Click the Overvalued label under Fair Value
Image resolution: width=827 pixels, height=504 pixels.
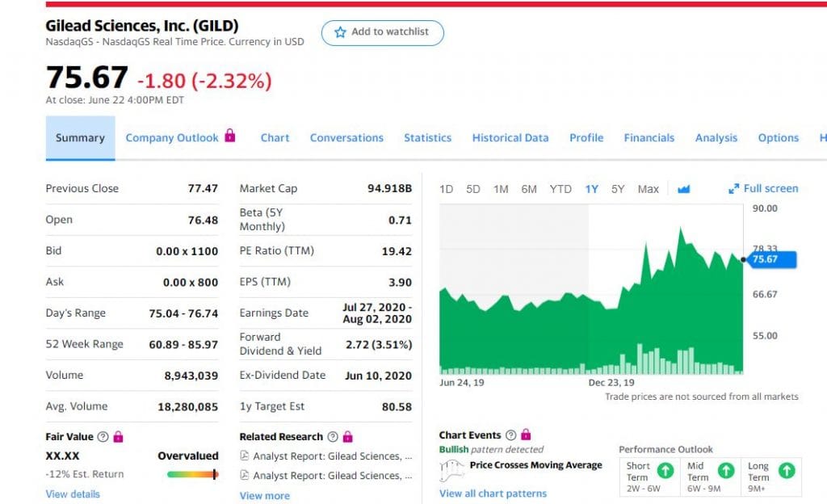pyautogui.click(x=187, y=456)
